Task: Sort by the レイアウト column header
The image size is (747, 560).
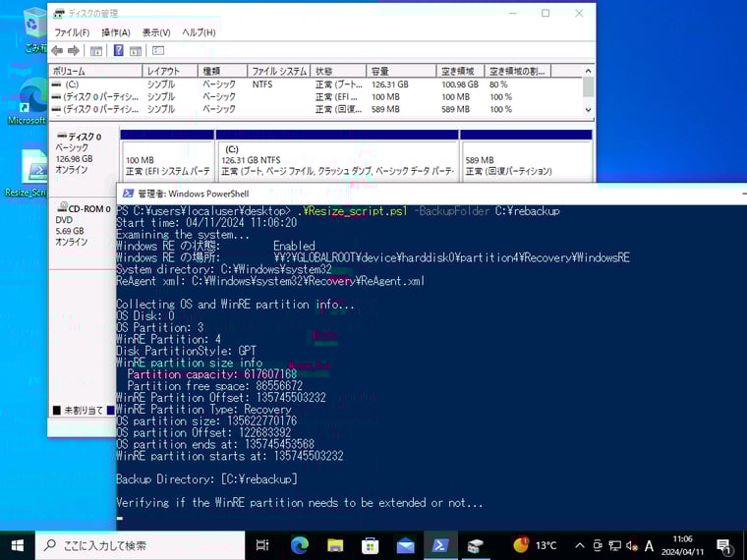Action: (170, 71)
